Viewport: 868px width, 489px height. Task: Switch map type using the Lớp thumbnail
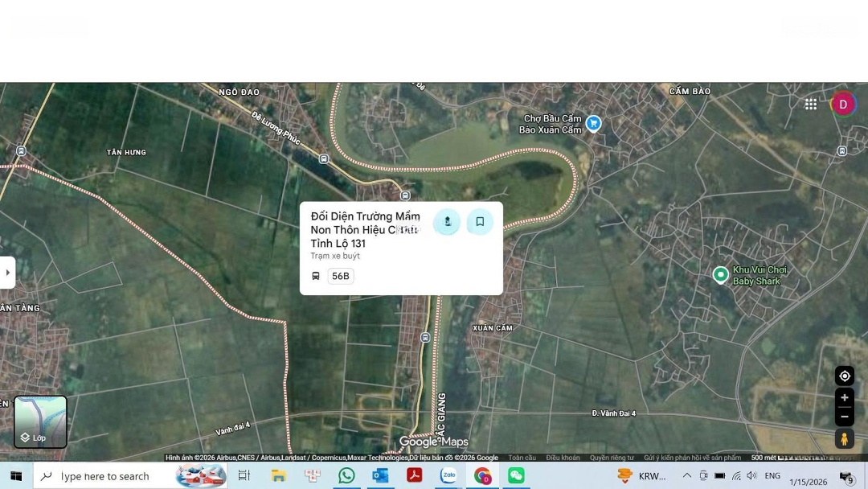(40, 421)
